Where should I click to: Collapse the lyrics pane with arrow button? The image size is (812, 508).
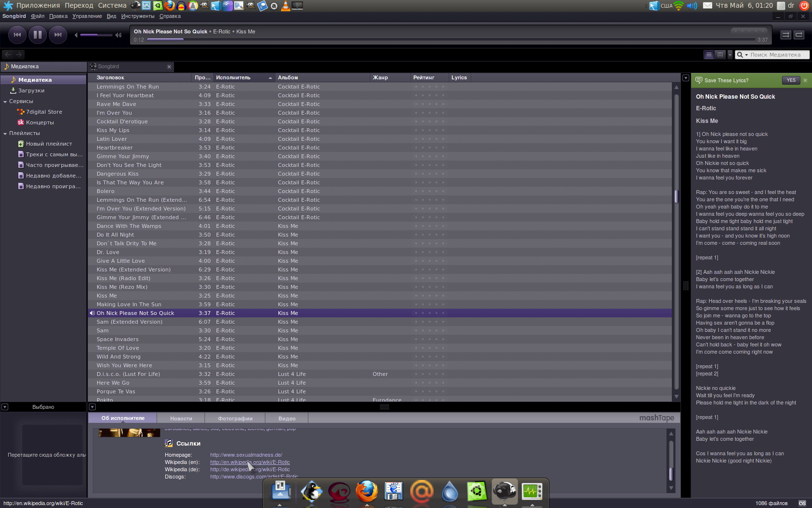pos(685,78)
